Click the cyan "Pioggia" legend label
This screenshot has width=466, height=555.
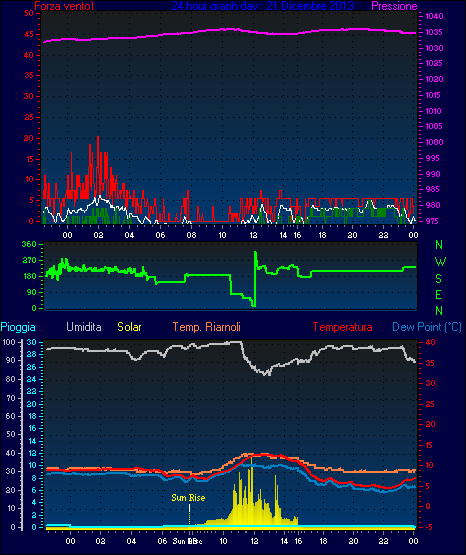(x=18, y=327)
